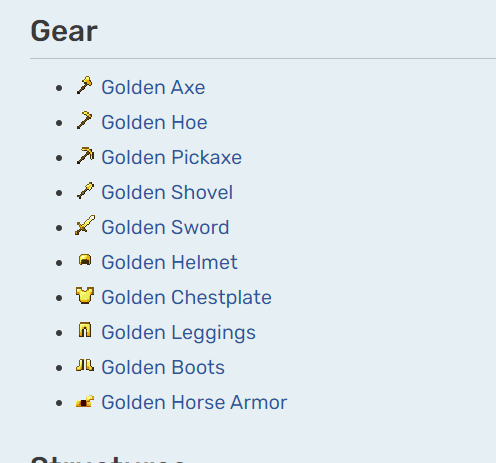Open the Golden Hoe link
Image resolution: width=496 pixels, height=463 pixels.
coord(154,122)
